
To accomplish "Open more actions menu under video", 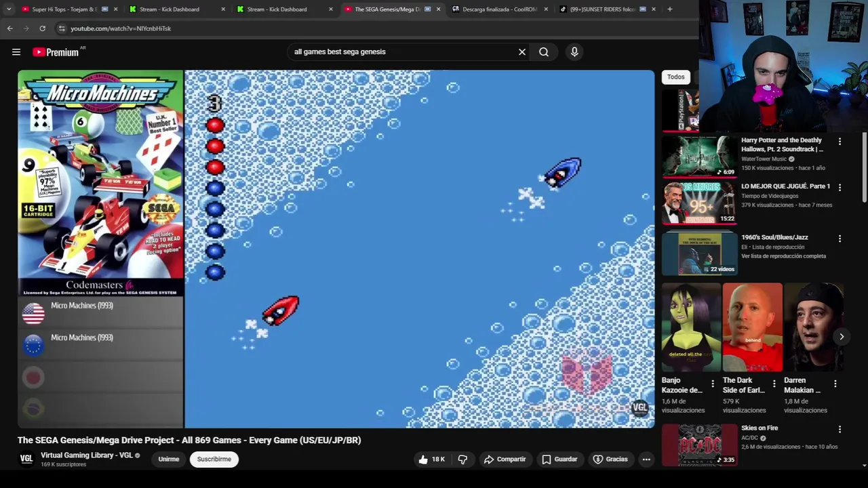I will pyautogui.click(x=646, y=459).
